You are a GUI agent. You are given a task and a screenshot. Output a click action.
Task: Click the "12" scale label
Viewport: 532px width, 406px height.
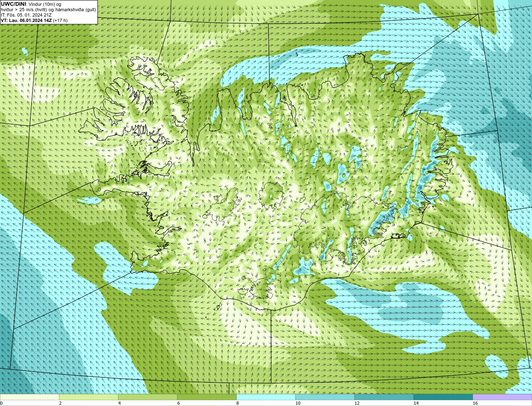click(x=357, y=403)
